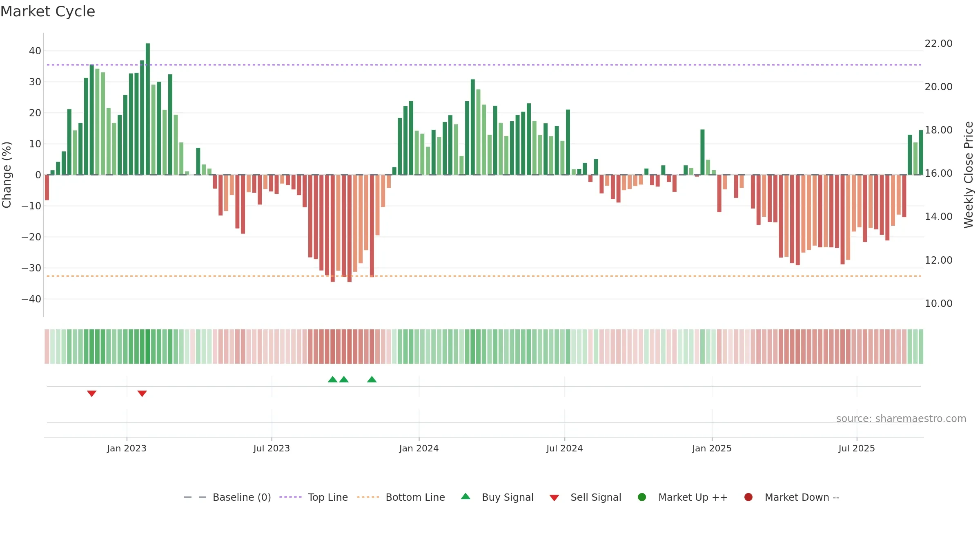Click the red Market Down circle in legend
980x551 pixels.
coord(748,497)
